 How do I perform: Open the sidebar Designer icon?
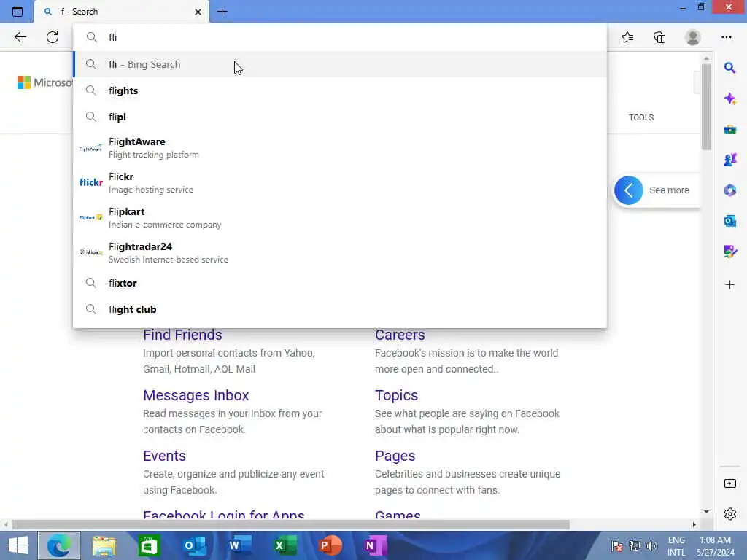click(x=729, y=251)
